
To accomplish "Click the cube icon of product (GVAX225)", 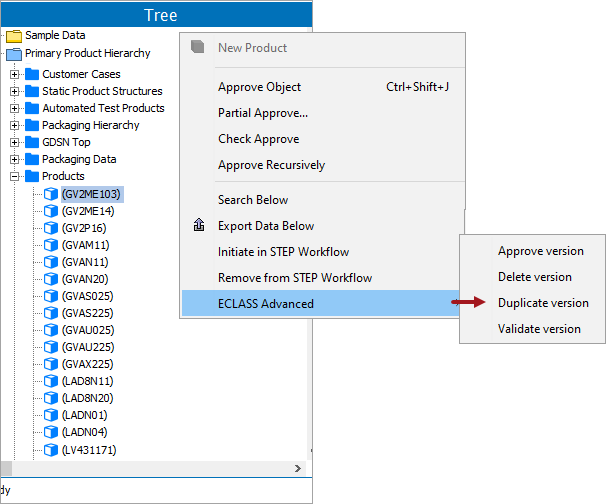I will tap(51, 364).
